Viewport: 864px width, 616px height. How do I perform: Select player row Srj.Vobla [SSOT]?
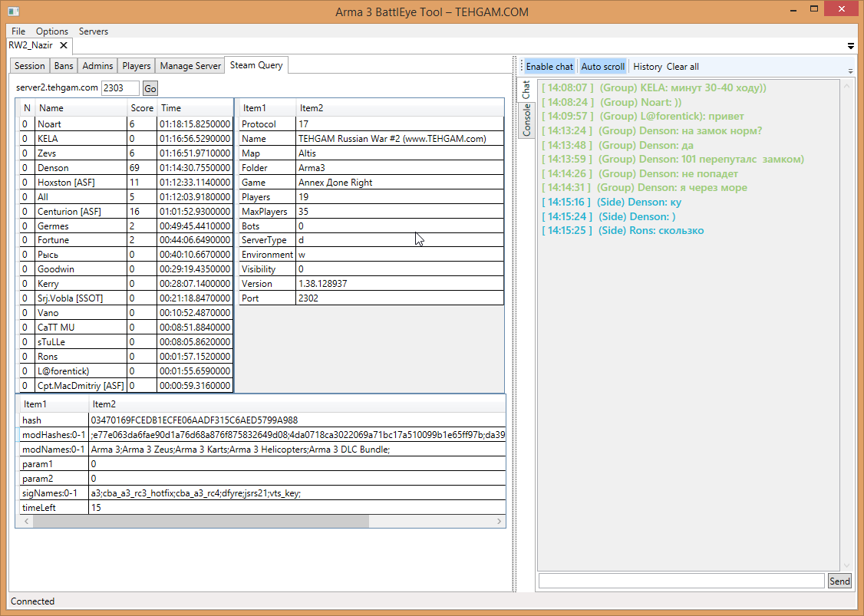pyautogui.click(x=126, y=298)
